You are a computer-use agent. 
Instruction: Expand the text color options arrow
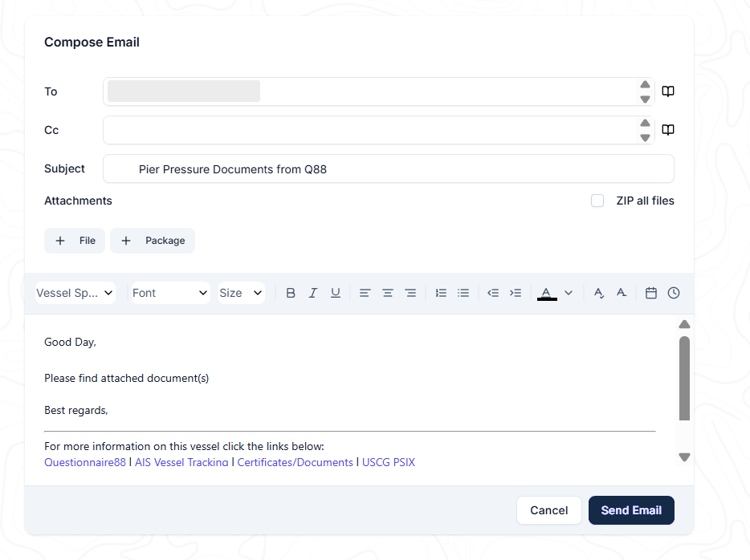click(x=569, y=293)
